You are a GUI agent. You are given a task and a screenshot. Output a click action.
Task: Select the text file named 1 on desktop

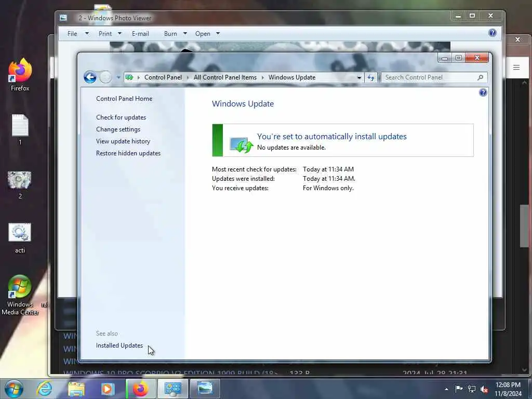pyautogui.click(x=20, y=129)
